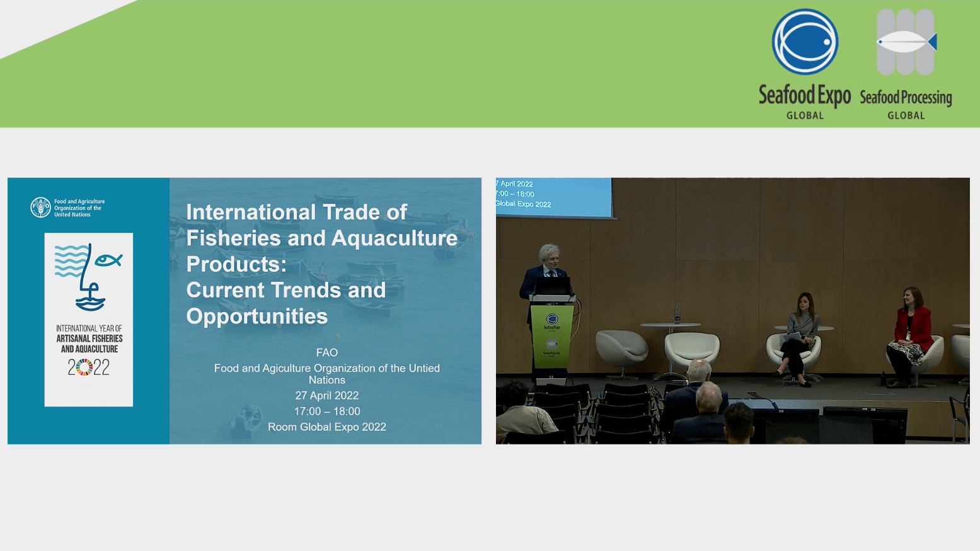Image resolution: width=980 pixels, height=551 pixels.
Task: Click 'International Year of Artisanal Fisheries' caption
Action: (89, 339)
